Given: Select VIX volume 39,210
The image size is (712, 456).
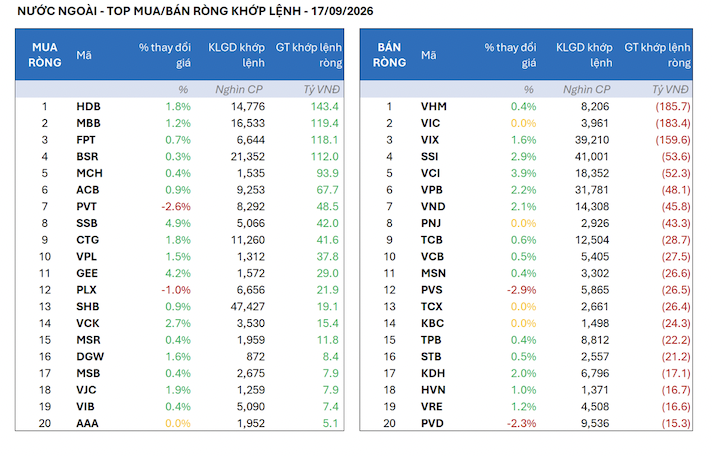Looking at the screenshot, I should (592, 140).
